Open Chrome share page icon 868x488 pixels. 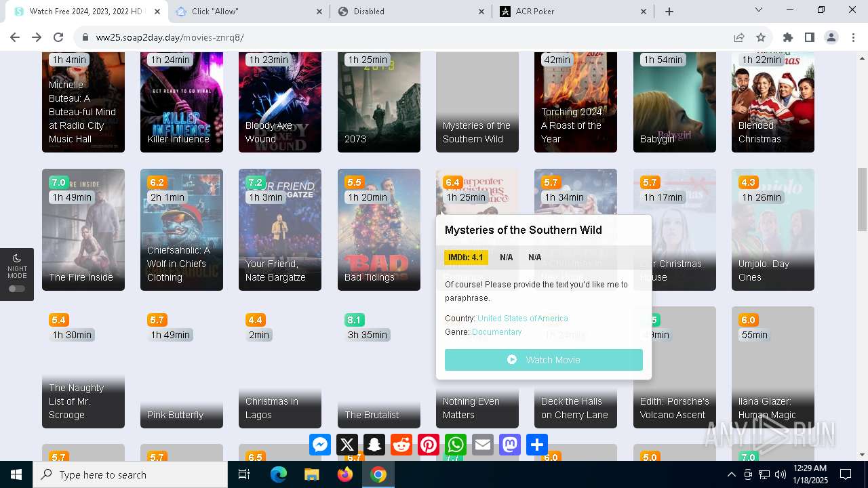(x=739, y=37)
